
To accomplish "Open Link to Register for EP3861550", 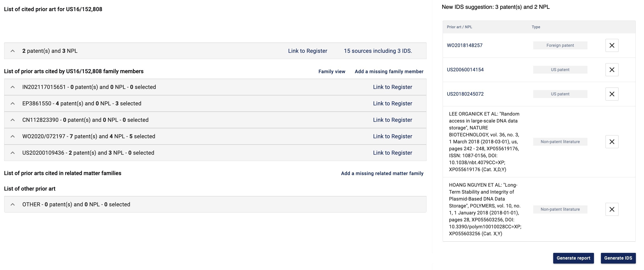I will tap(392, 104).
